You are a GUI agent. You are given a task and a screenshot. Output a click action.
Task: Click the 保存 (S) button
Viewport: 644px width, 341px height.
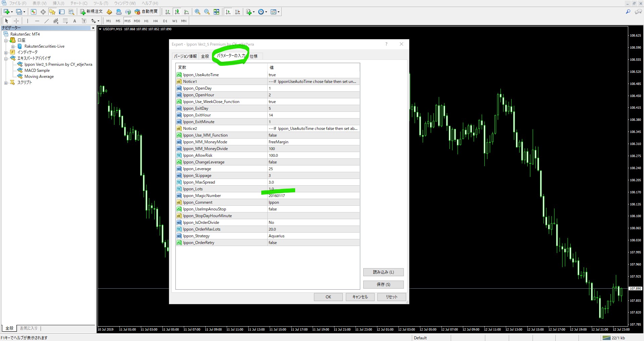[x=383, y=285]
